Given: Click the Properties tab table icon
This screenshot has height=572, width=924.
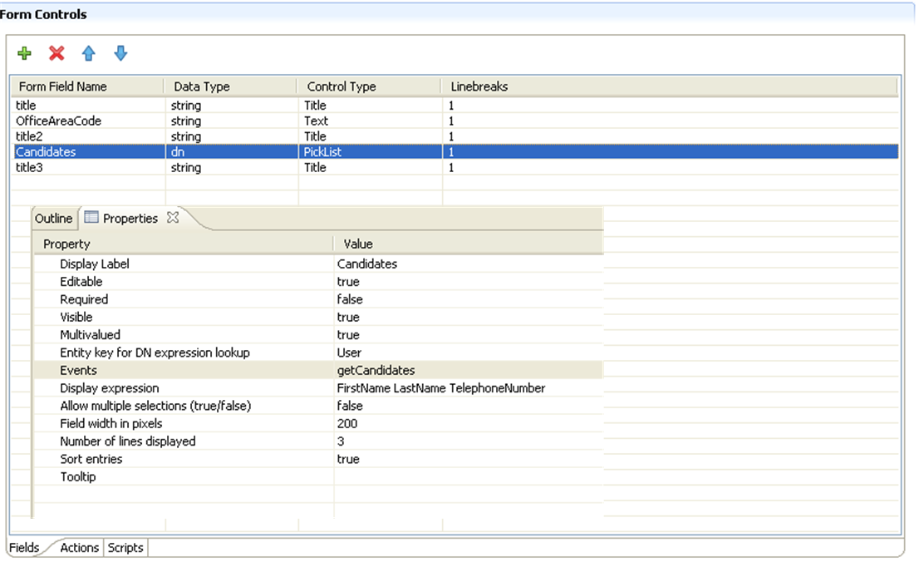Looking at the screenshot, I should tap(91, 218).
